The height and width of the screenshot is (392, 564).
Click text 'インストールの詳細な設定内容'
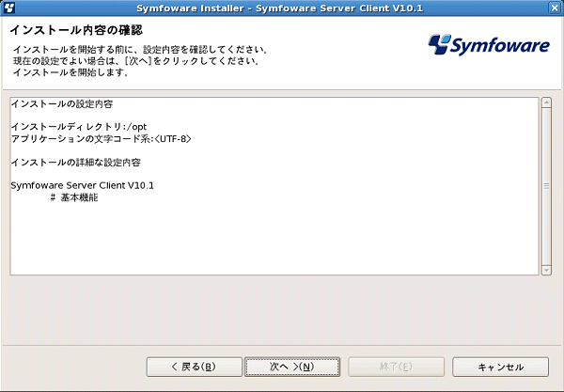pyautogui.click(x=75, y=163)
